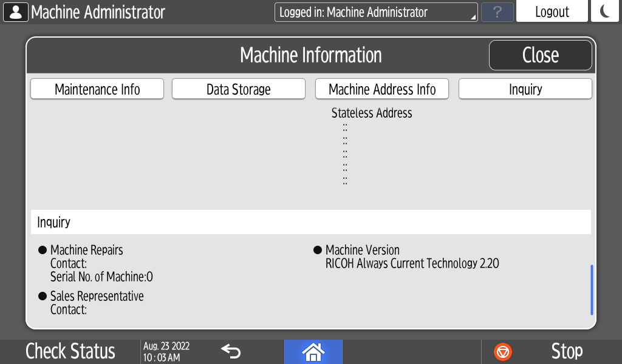Screen dimensions: 622x364
Task: Click the Machine Repairs entry
Action: 86,250
